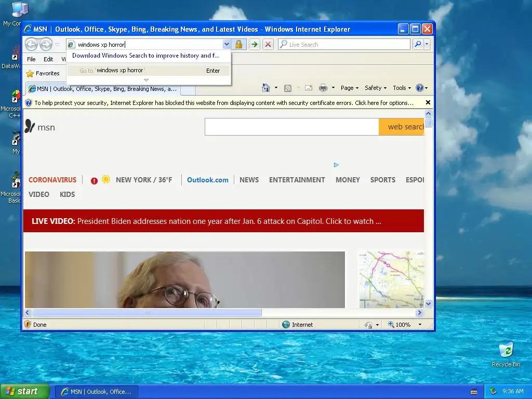Image resolution: width=532 pixels, height=399 pixels.
Task: Click the Back navigation arrow
Action: 32,44
